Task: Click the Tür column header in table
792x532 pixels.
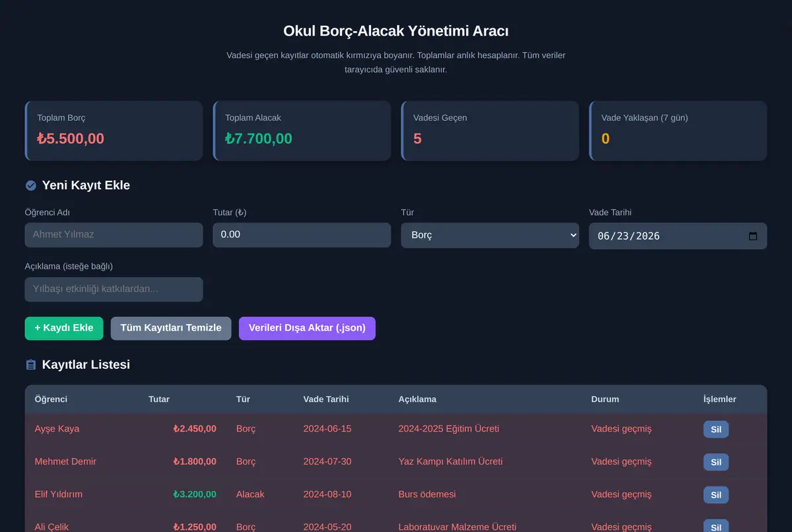Action: point(243,399)
